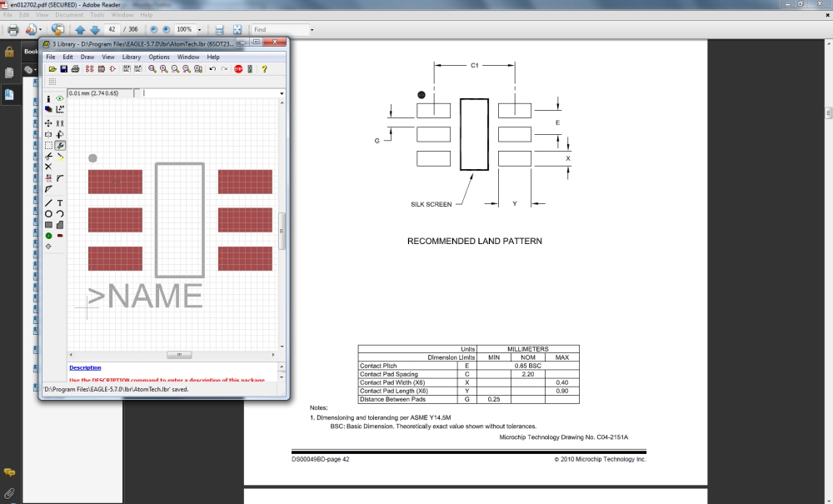
Task: Click the Print icon in the EAGLE toolbar
Action: [x=75, y=69]
